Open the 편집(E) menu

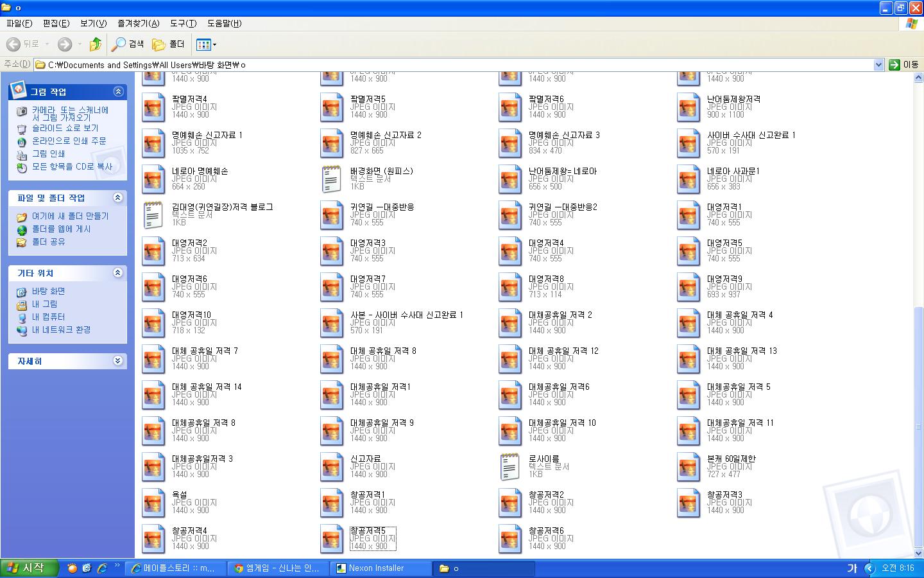[56, 23]
